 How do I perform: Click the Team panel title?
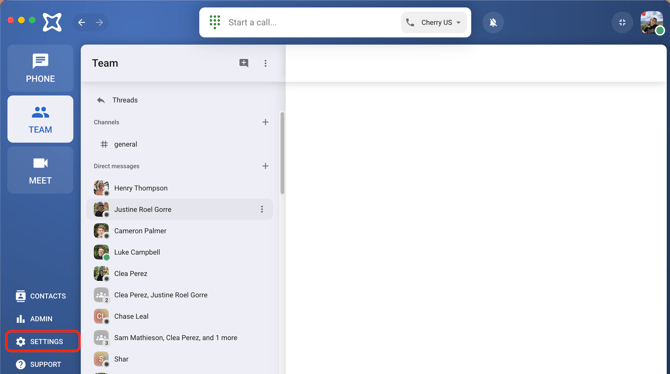point(105,63)
